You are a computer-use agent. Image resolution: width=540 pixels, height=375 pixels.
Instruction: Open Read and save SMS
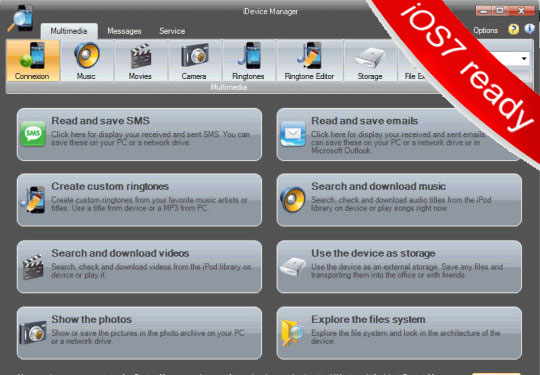click(139, 134)
